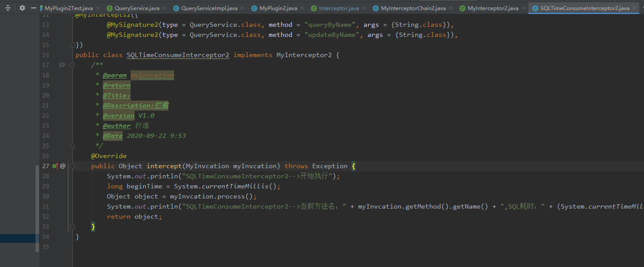Open MyInterceptorChain2.java tab
The width and height of the screenshot is (644, 267).
[413, 8]
